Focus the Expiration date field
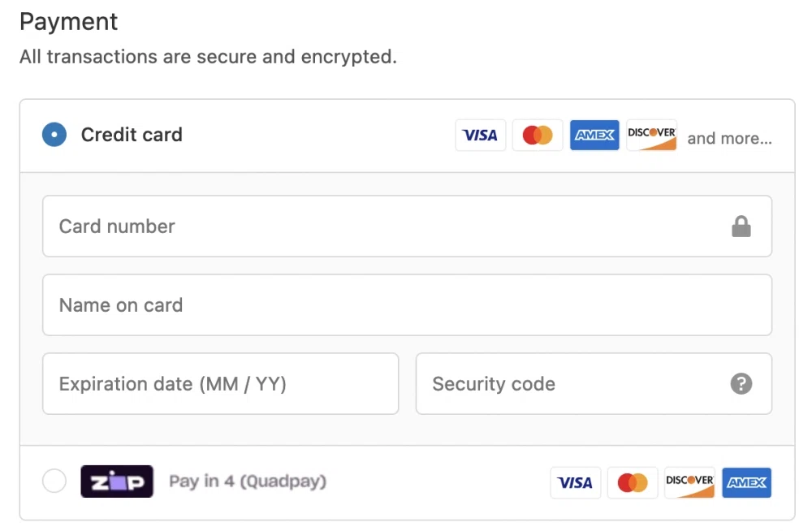 click(220, 384)
